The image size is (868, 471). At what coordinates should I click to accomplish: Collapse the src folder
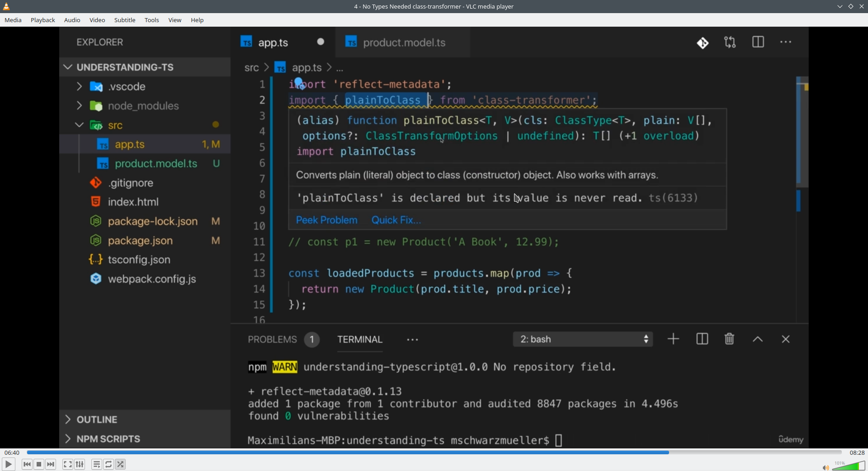click(145, 125)
